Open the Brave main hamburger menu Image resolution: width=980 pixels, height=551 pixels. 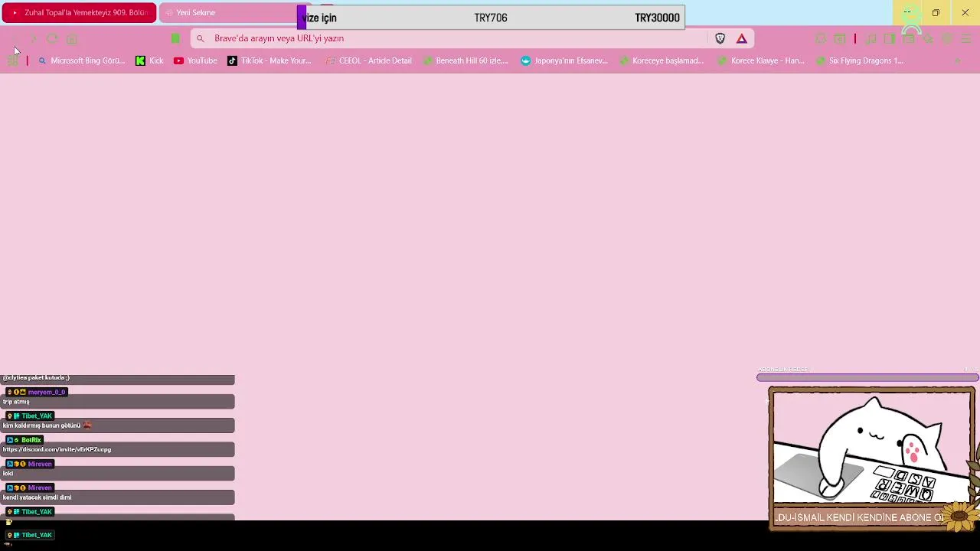coord(965,38)
